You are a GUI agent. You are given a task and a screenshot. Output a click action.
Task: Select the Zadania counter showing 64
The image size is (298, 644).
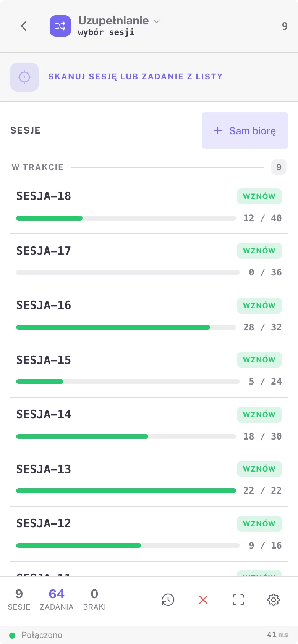[x=57, y=600]
